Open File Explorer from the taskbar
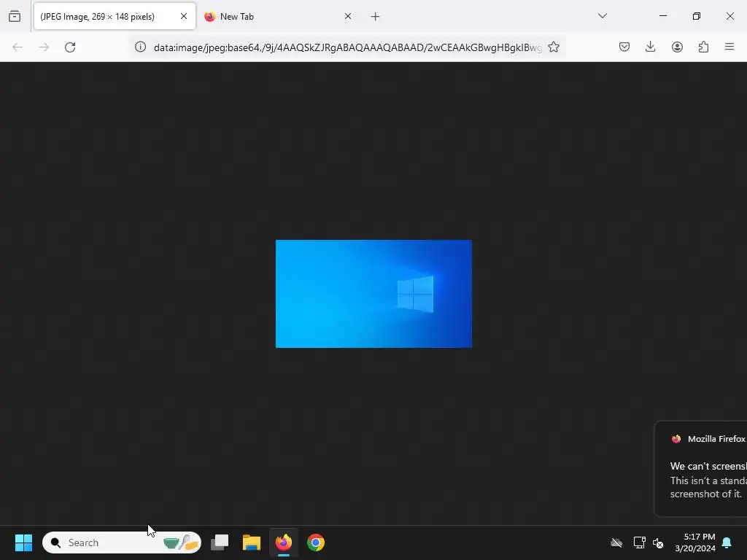 point(252,542)
